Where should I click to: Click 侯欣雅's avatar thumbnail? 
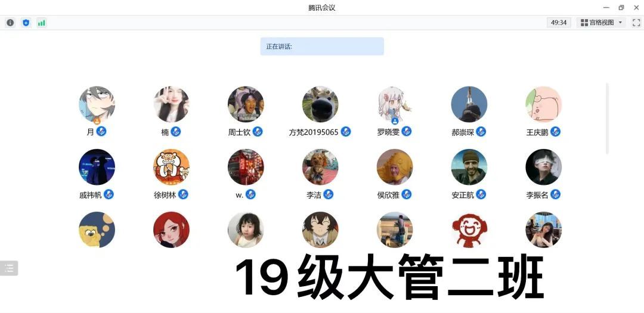click(395, 167)
